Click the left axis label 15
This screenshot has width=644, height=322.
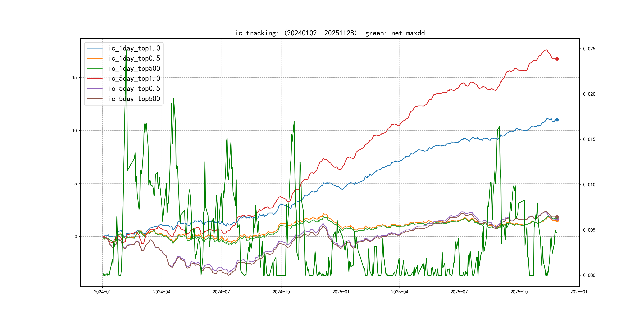point(75,78)
